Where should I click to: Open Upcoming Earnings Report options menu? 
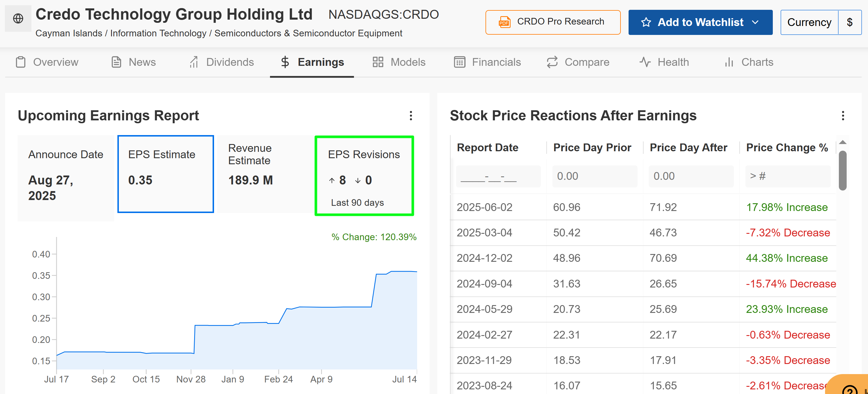click(x=410, y=116)
